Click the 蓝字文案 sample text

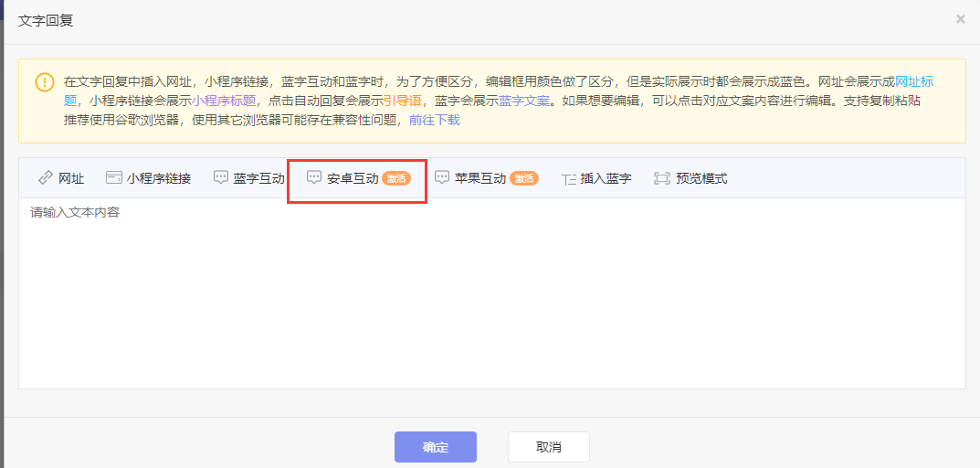point(524,101)
